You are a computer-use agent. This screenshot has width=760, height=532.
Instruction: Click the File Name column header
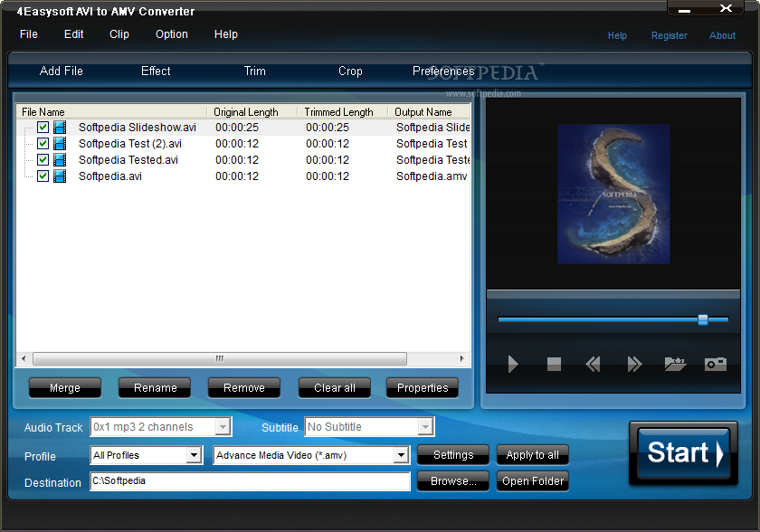click(x=111, y=112)
